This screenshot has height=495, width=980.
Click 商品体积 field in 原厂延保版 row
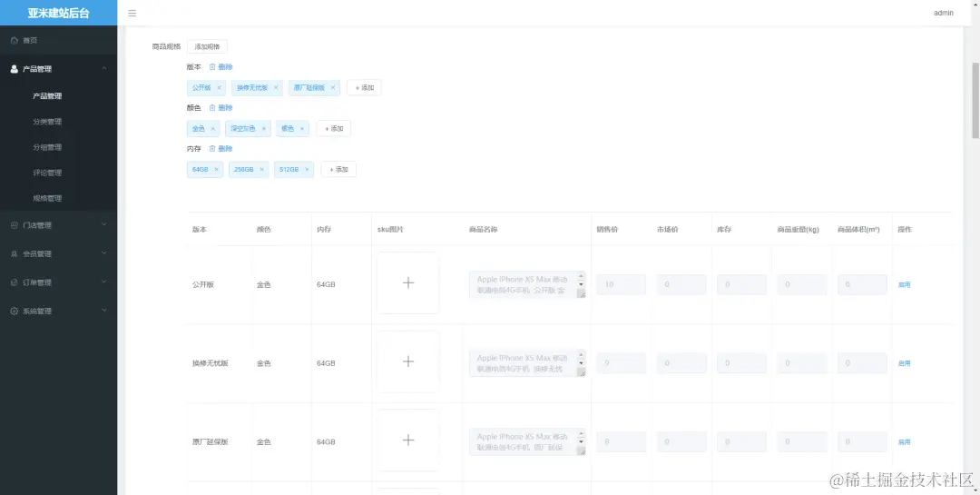pyautogui.click(x=863, y=441)
